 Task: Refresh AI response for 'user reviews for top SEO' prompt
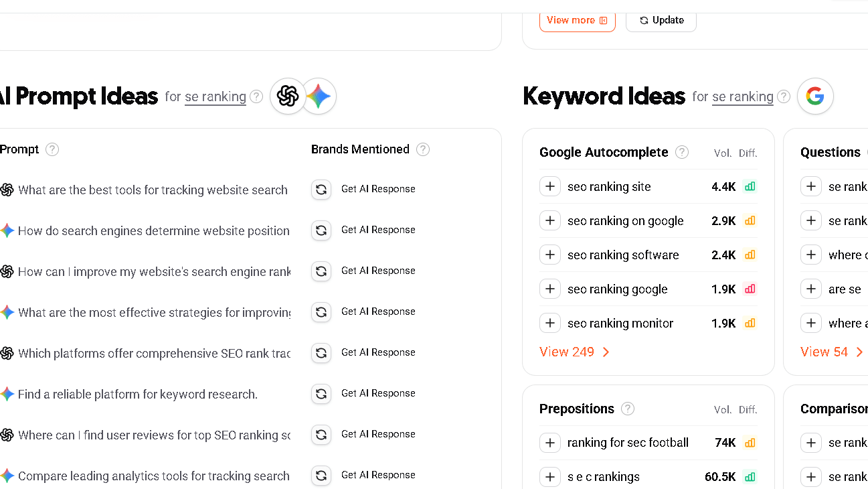(x=321, y=435)
